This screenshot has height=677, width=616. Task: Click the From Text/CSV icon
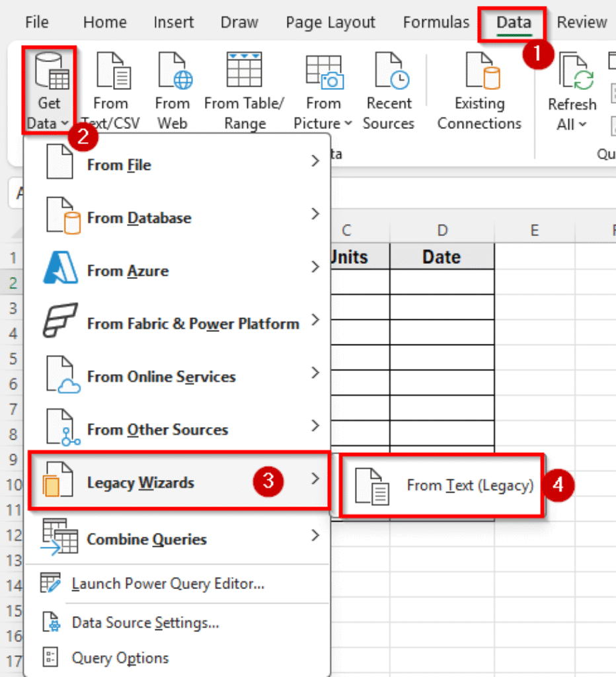click(x=114, y=70)
